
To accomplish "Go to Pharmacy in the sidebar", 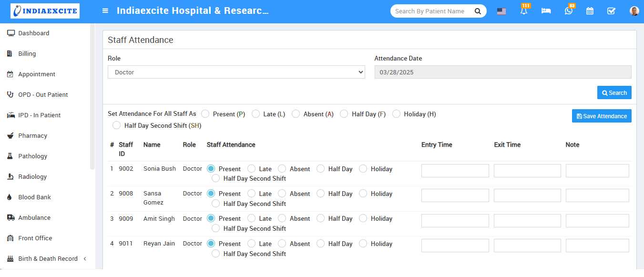I will click(32, 136).
